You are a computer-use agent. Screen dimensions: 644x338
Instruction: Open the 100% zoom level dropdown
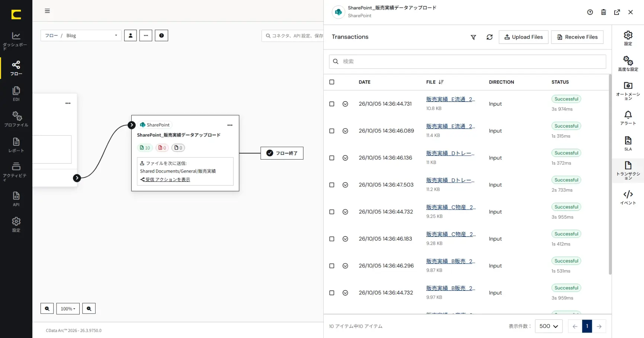tap(68, 309)
